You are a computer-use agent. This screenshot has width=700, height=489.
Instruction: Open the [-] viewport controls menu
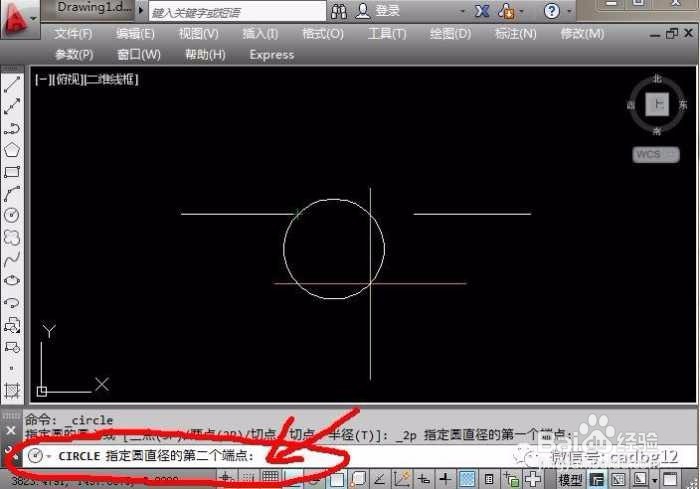(x=43, y=79)
